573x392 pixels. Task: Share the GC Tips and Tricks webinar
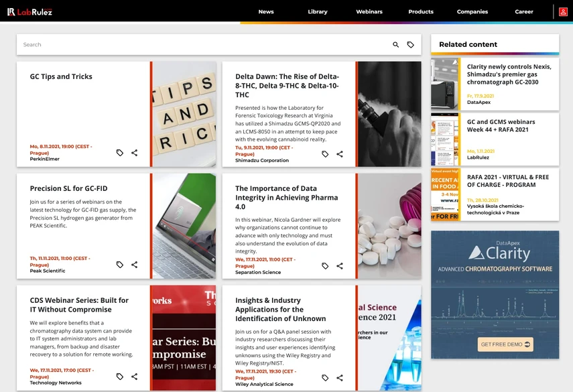135,153
